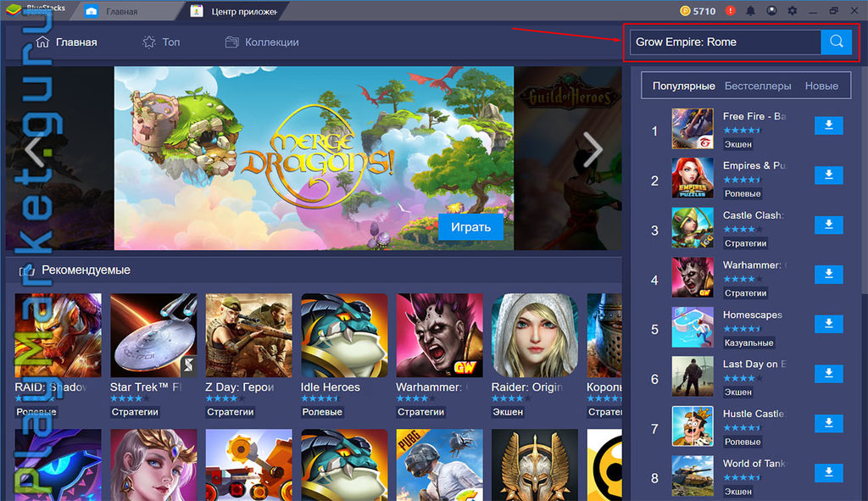
Task: Click the Merge Dragons banner image
Action: pyautogui.click(x=314, y=159)
